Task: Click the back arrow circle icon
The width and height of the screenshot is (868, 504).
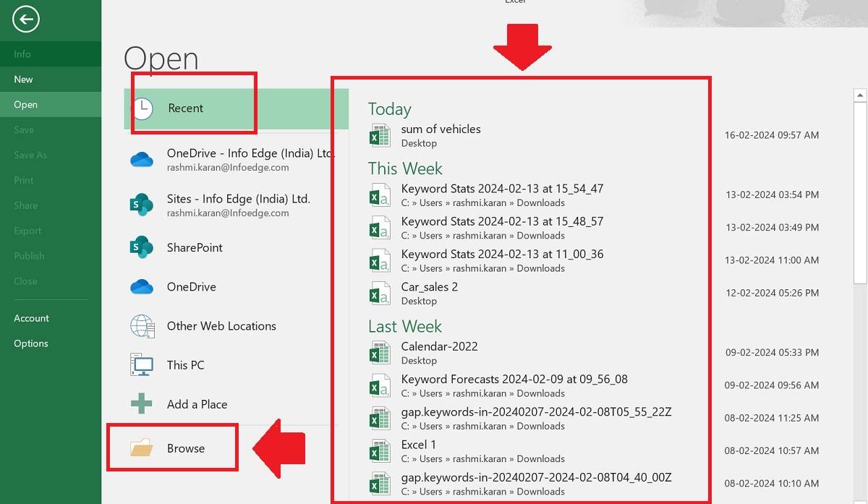Action: [26, 20]
